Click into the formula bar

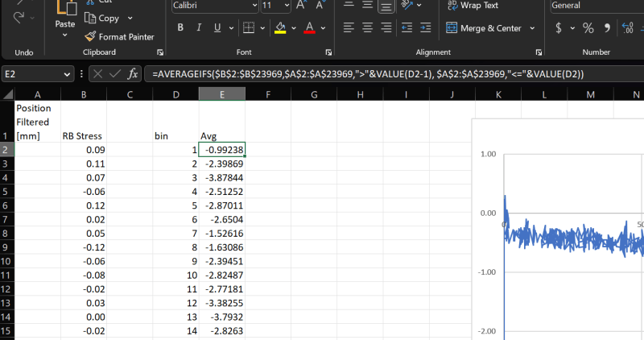(x=394, y=74)
